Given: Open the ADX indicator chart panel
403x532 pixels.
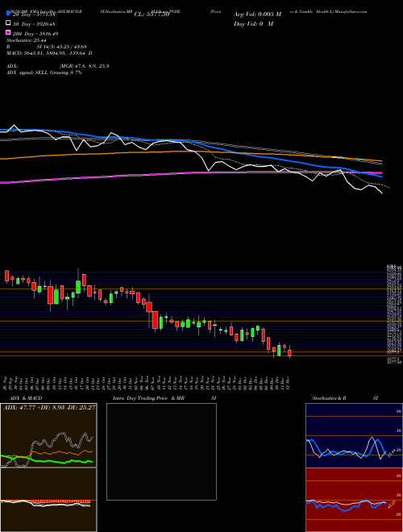Looking at the screenshot, I should (48, 435).
